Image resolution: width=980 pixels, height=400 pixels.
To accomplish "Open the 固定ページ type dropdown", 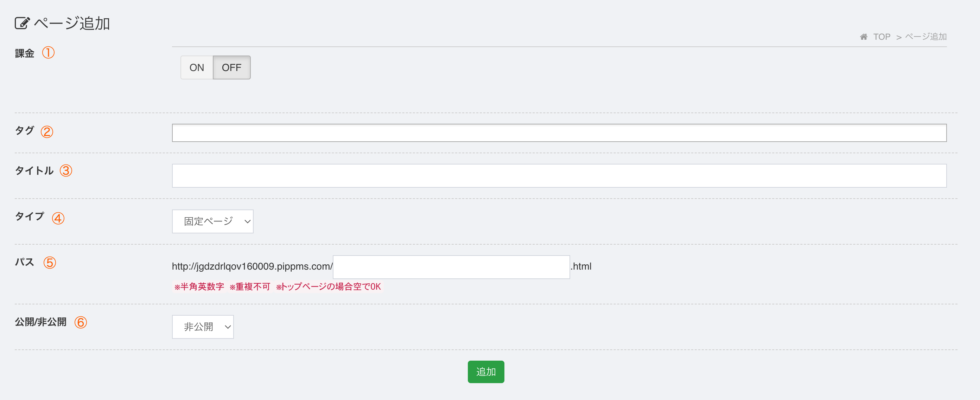I will [x=213, y=221].
